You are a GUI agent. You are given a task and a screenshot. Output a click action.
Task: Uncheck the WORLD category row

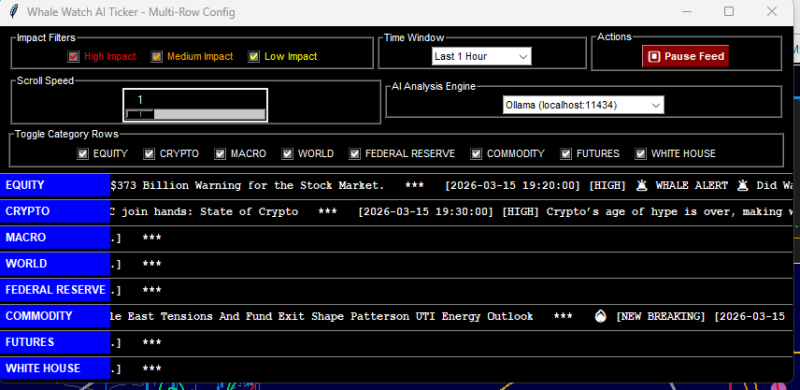(288, 154)
